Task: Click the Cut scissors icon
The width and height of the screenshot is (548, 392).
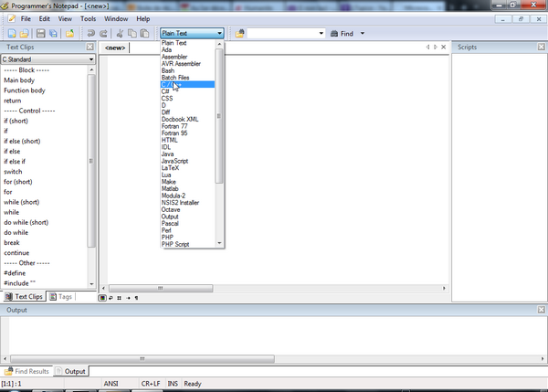Action: tap(120, 34)
